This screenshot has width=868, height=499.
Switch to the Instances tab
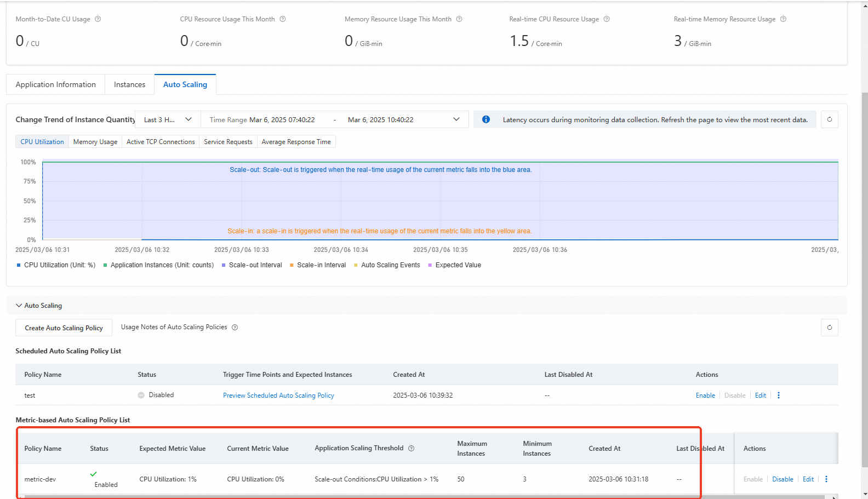click(129, 84)
